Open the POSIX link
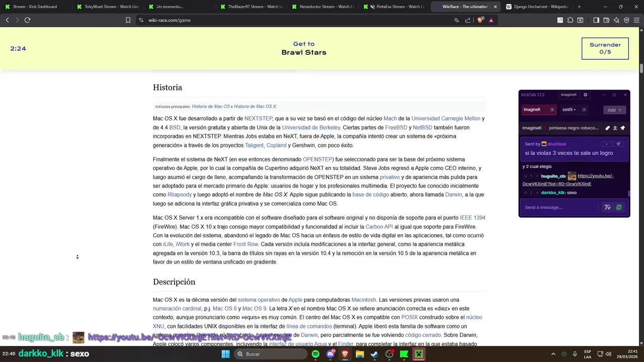Image resolution: width=644 pixels, height=362 pixels. click(x=409, y=317)
